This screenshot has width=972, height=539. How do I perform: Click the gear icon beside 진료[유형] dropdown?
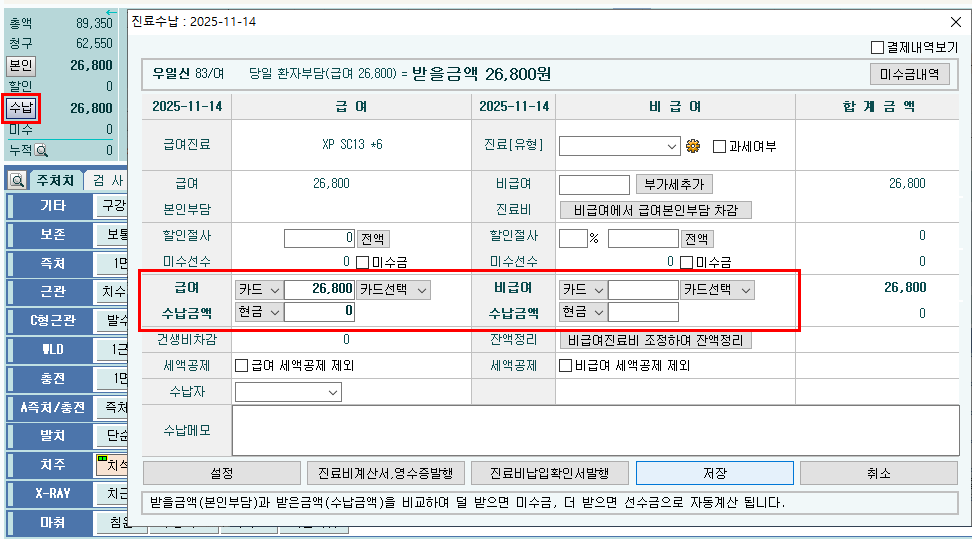pyautogui.click(x=693, y=146)
